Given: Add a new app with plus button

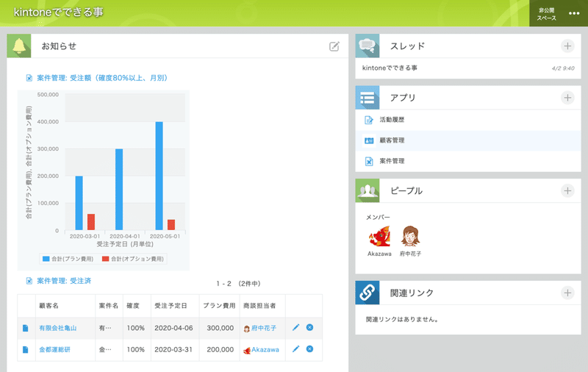Looking at the screenshot, I should (x=567, y=98).
